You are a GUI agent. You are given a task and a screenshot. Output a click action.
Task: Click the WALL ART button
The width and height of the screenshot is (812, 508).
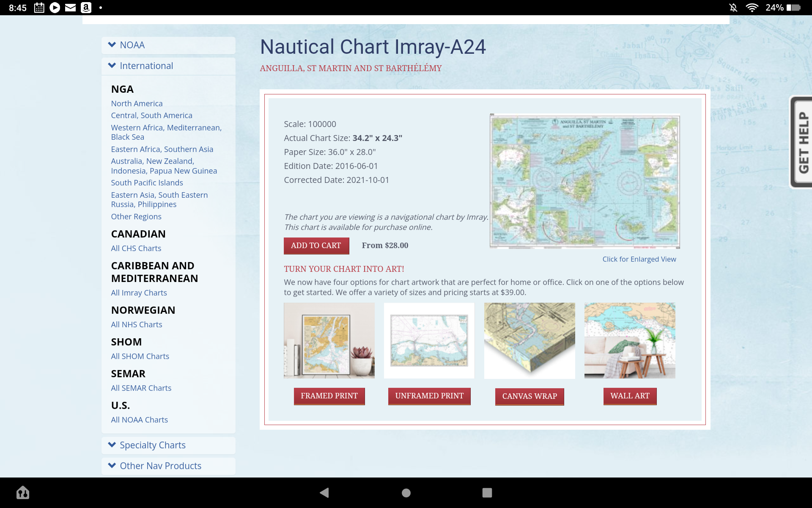pos(630,396)
